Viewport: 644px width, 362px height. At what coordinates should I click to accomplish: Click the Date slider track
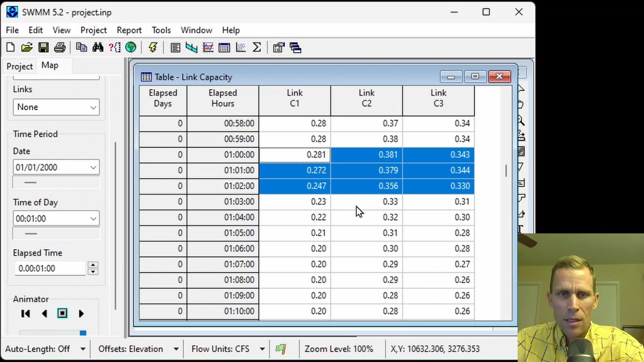pyautogui.click(x=56, y=183)
